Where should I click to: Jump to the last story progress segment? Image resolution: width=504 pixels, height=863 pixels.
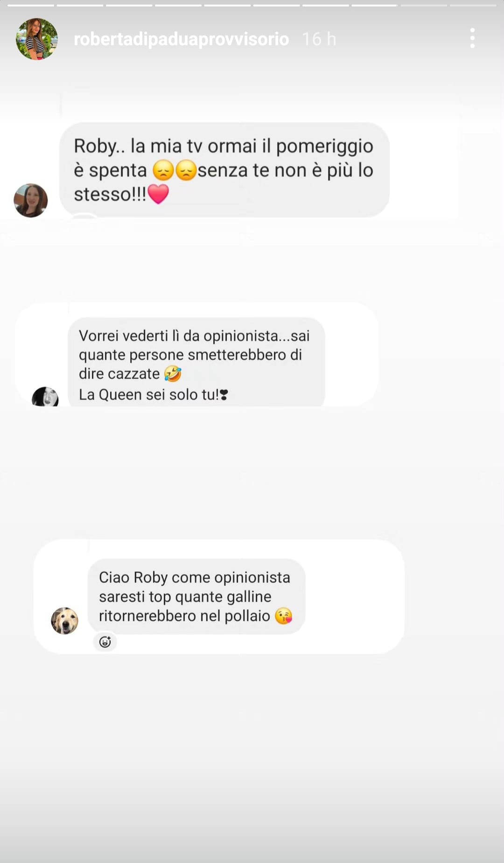(x=473, y=5)
